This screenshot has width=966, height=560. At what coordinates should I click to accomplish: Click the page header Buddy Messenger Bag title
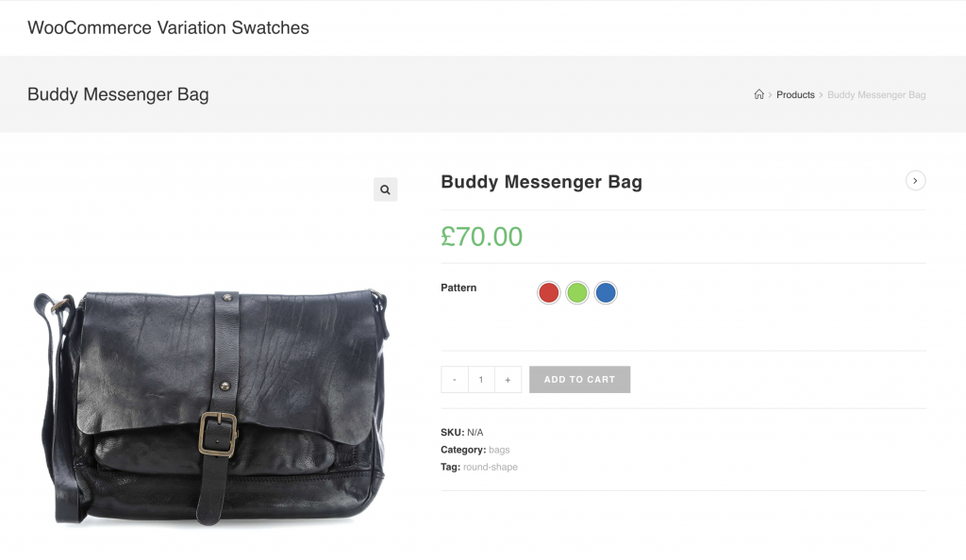tap(118, 94)
